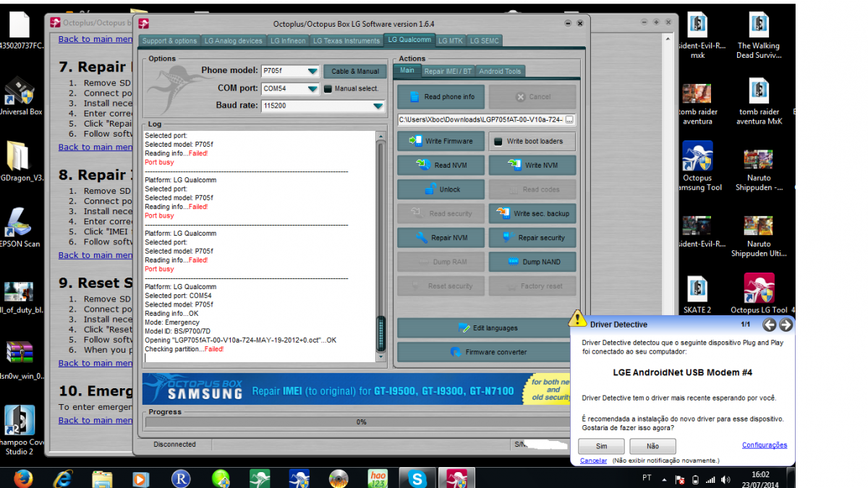The height and width of the screenshot is (488, 868).
Task: Click Não in Driver Detective popup
Action: [x=652, y=446]
